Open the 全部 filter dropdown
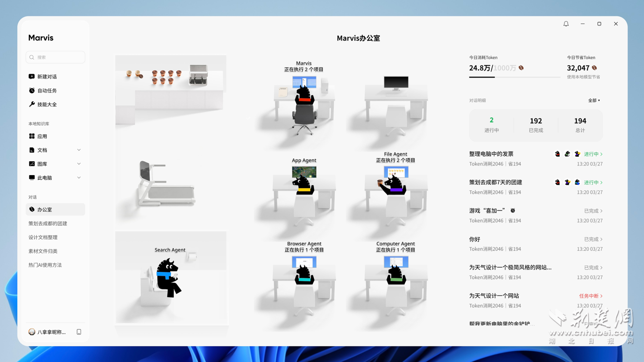The height and width of the screenshot is (362, 644). coord(594,100)
